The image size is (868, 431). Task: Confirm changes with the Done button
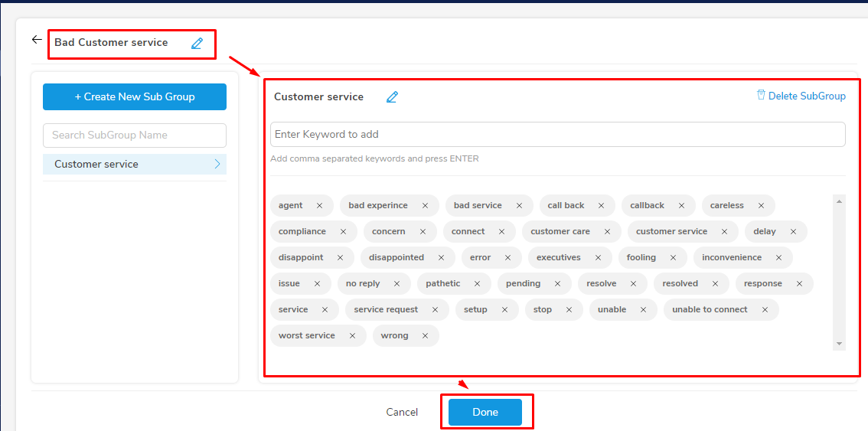point(485,412)
